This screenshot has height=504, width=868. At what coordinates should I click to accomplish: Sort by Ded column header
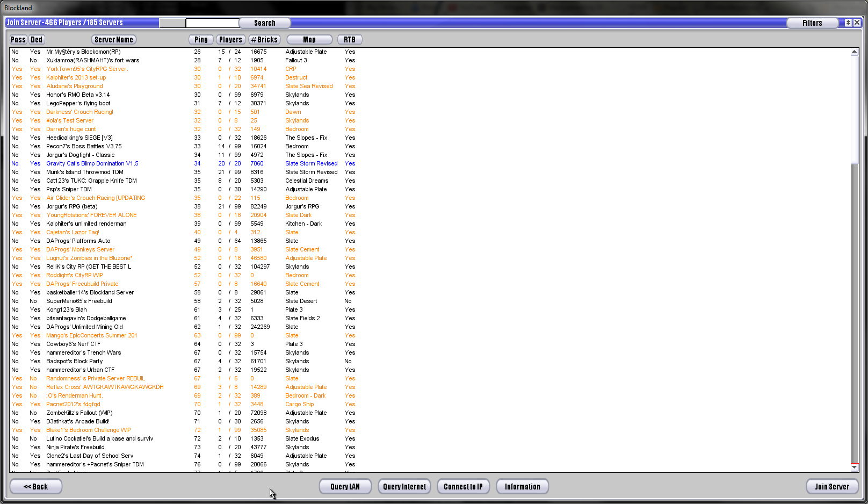37,40
